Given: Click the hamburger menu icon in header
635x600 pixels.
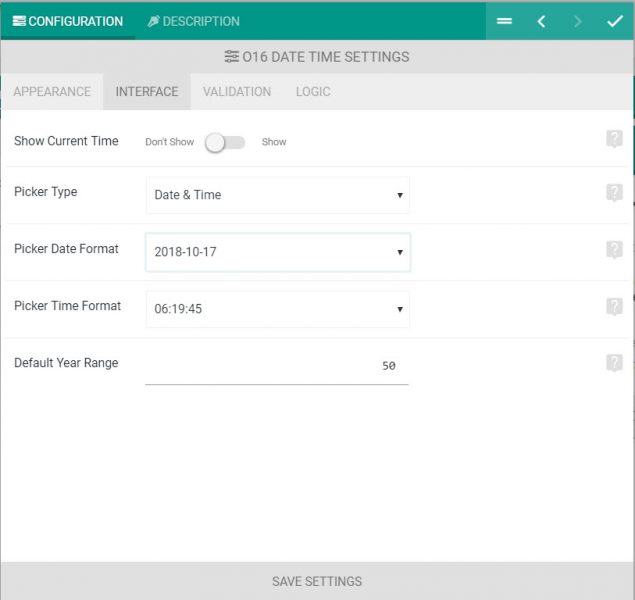Looking at the screenshot, I should tap(504, 21).
